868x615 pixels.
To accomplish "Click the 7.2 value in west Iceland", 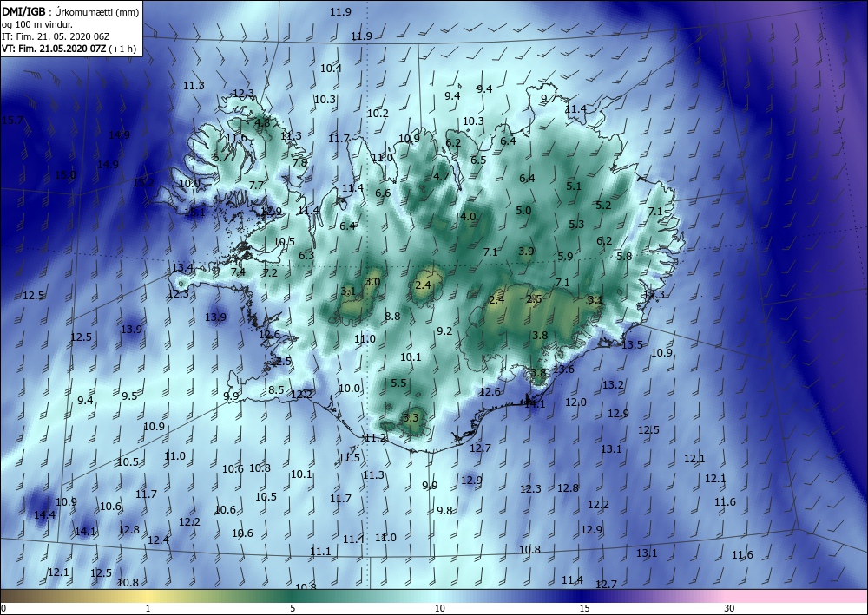I will [x=270, y=272].
